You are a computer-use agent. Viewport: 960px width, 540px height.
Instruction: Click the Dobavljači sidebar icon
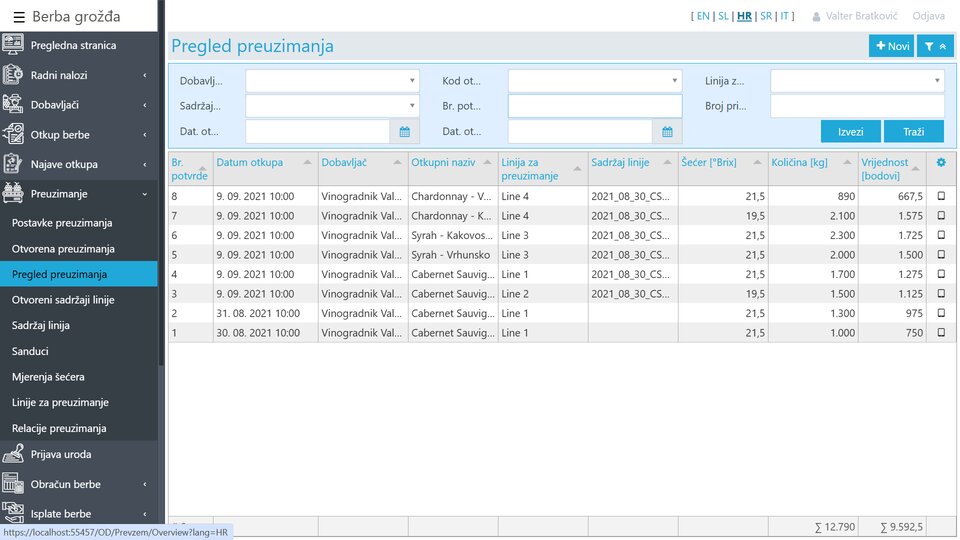pos(13,105)
